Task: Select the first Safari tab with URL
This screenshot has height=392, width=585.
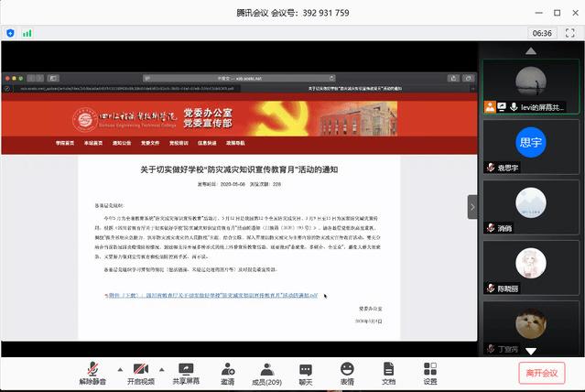Action: click(127, 89)
